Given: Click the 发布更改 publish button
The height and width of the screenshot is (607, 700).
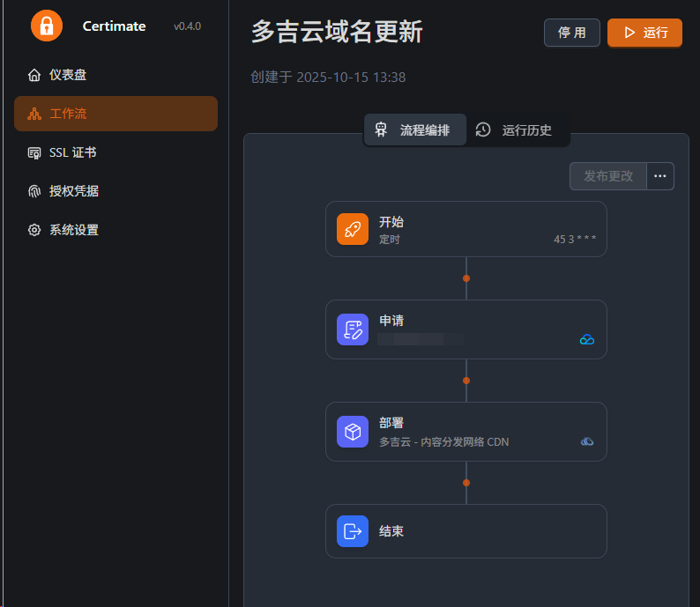Looking at the screenshot, I should click(x=608, y=176).
